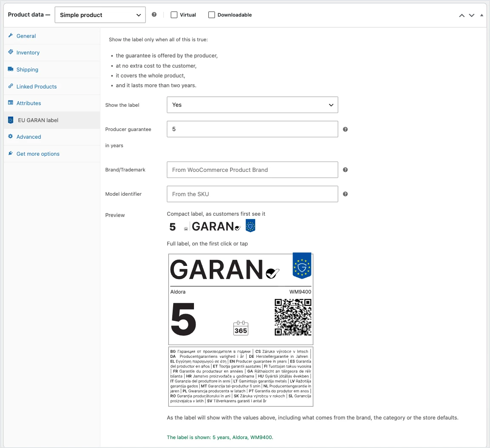Click the Producer guarantee years input
This screenshot has height=448, width=490.
pyautogui.click(x=252, y=129)
